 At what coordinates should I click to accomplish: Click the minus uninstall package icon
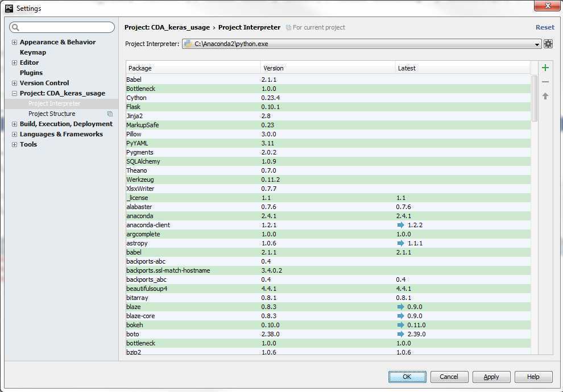pos(545,82)
